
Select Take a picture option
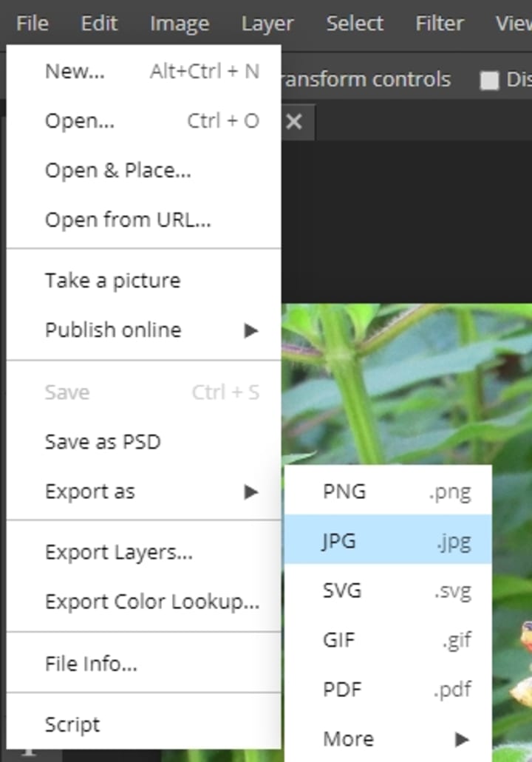coord(112,281)
